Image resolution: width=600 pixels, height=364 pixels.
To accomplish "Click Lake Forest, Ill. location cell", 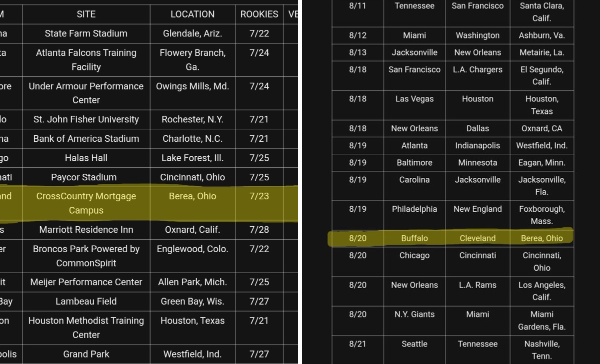I will click(192, 158).
